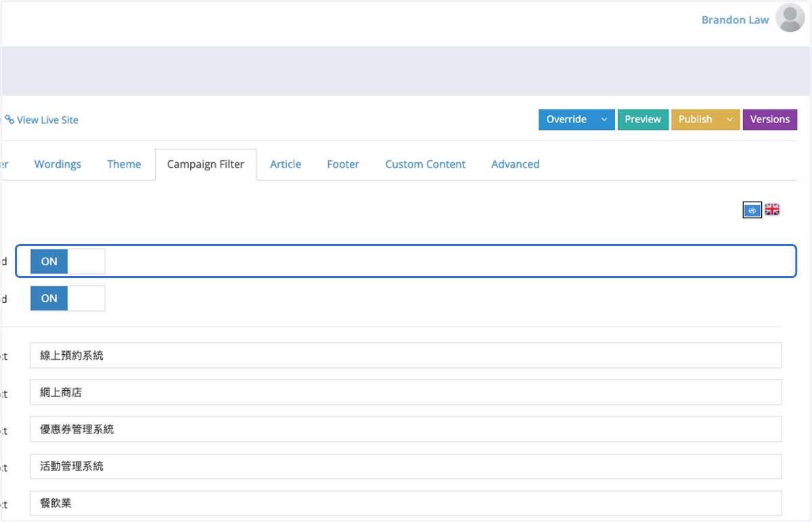The width and height of the screenshot is (812, 522).
Task: Click the link icon beside View Live Site
Action: 9,120
